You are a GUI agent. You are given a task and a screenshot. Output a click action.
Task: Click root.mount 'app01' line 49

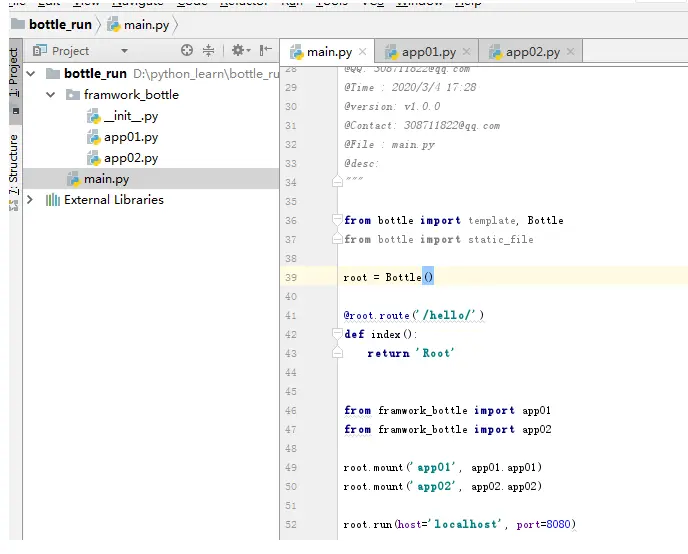(x=442, y=467)
